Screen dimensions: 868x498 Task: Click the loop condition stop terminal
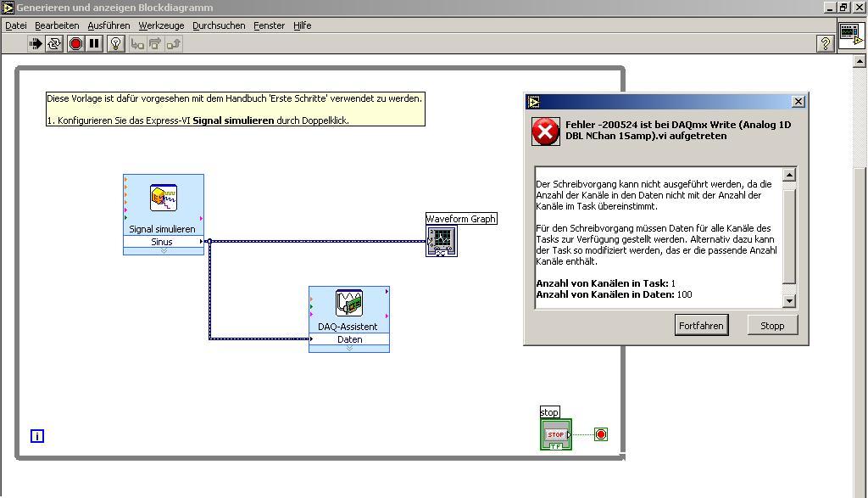coord(601,434)
